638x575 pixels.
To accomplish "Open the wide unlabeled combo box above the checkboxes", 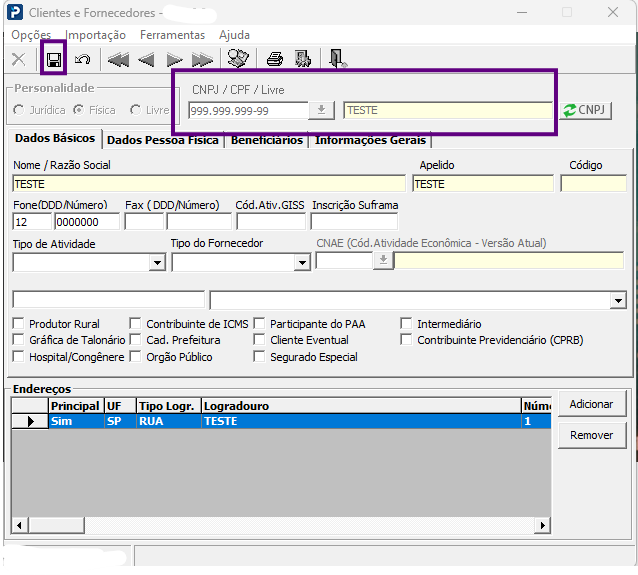I will [x=618, y=301].
